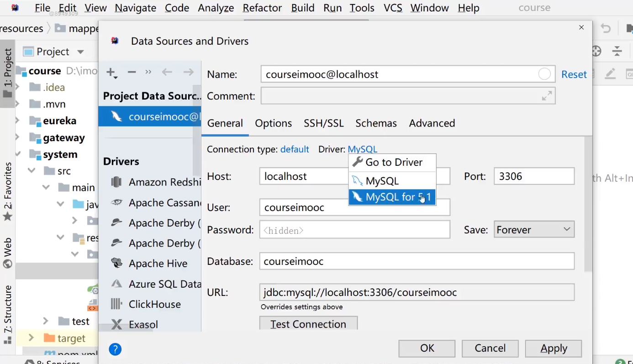
Task: Show more toolbar actions double chevron
Action: pyautogui.click(x=148, y=72)
